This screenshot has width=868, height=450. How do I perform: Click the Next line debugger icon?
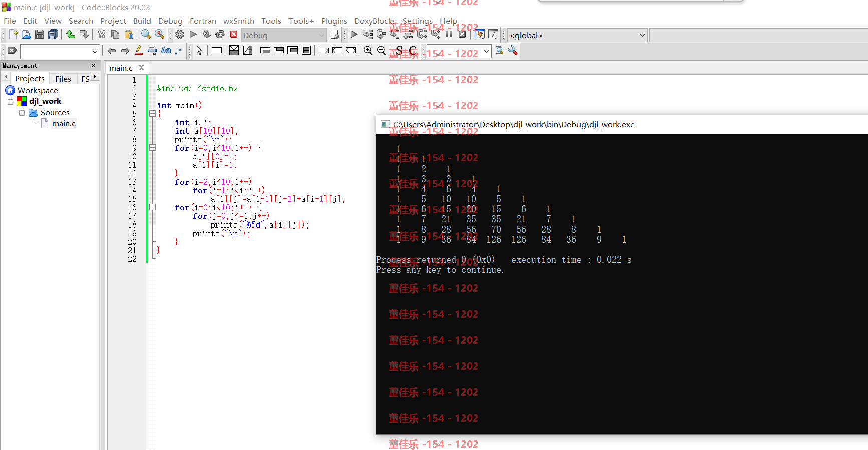[381, 34]
